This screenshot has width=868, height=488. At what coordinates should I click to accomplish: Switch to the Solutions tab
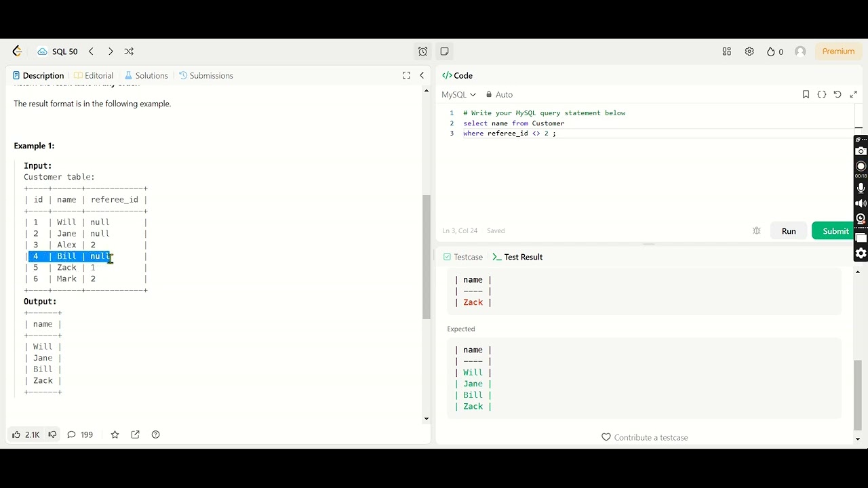click(x=146, y=75)
